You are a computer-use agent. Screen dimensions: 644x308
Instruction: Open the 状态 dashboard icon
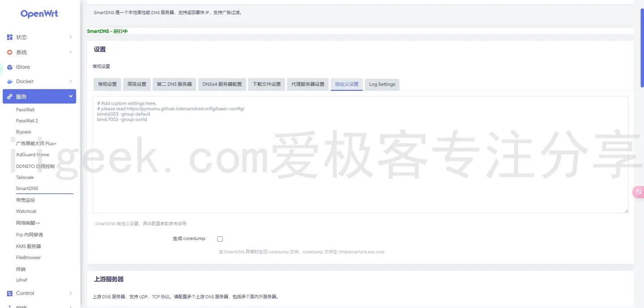coord(10,37)
